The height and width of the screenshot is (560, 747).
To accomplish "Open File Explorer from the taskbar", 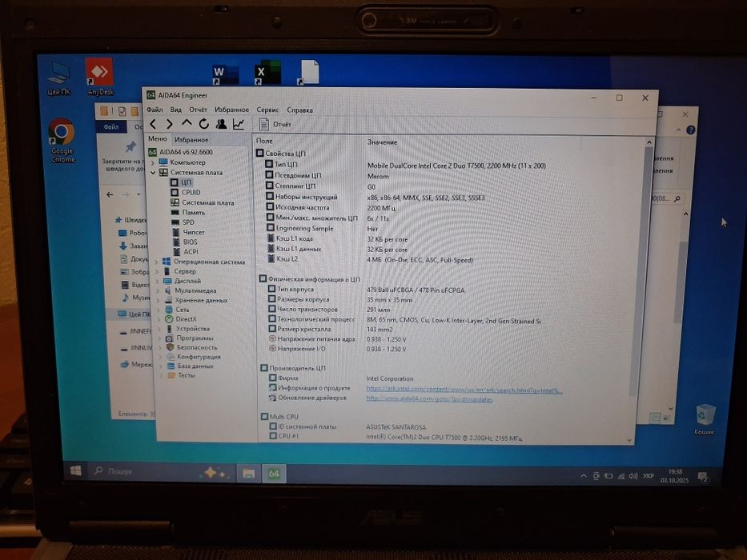I will coord(248,474).
